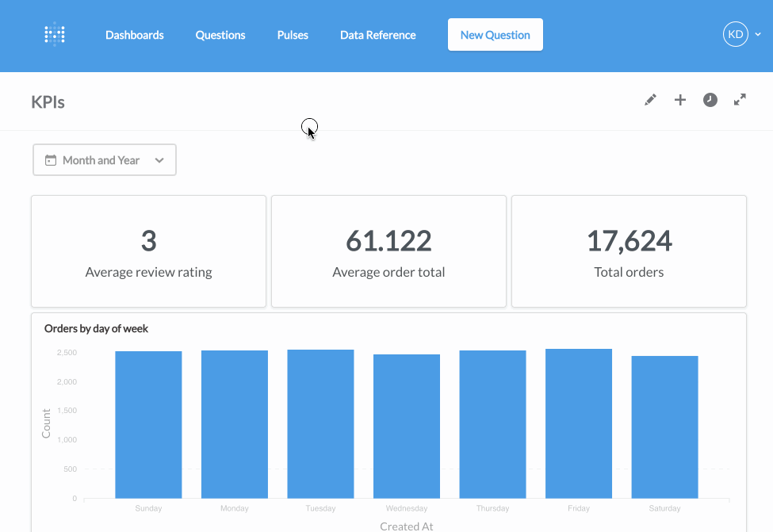Viewport: 773px width, 532px height.
Task: Click the New Question button
Action: tap(495, 34)
